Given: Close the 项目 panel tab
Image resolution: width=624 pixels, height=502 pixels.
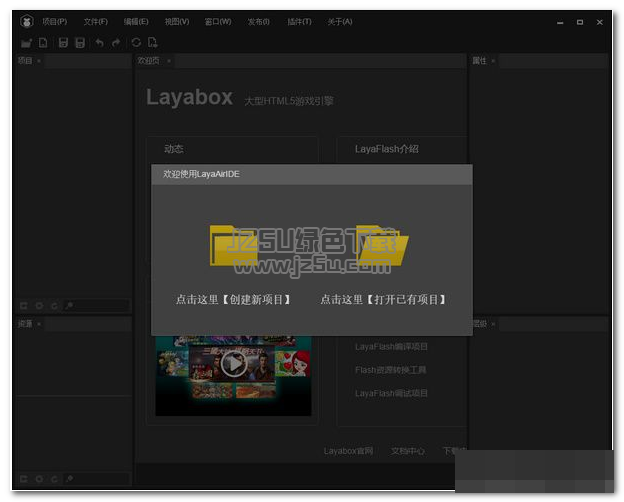Looking at the screenshot, I should [x=39, y=61].
